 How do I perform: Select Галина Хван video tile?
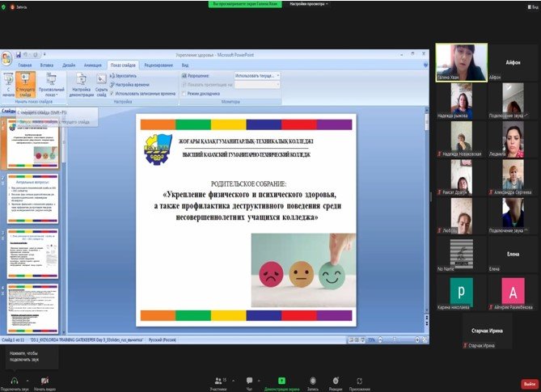click(x=462, y=62)
